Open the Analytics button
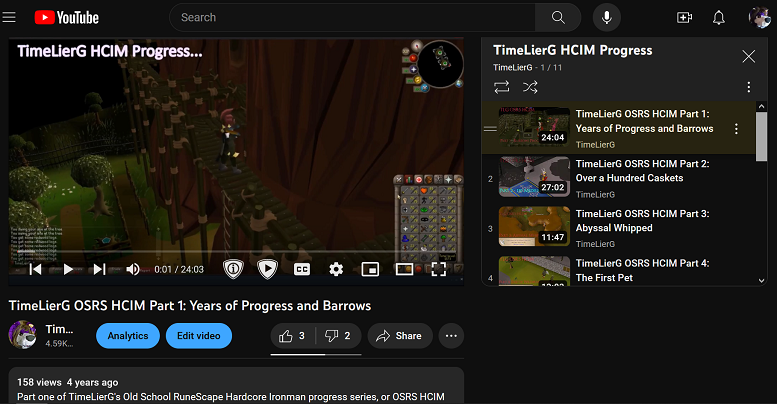The image size is (777, 404). [x=128, y=336]
